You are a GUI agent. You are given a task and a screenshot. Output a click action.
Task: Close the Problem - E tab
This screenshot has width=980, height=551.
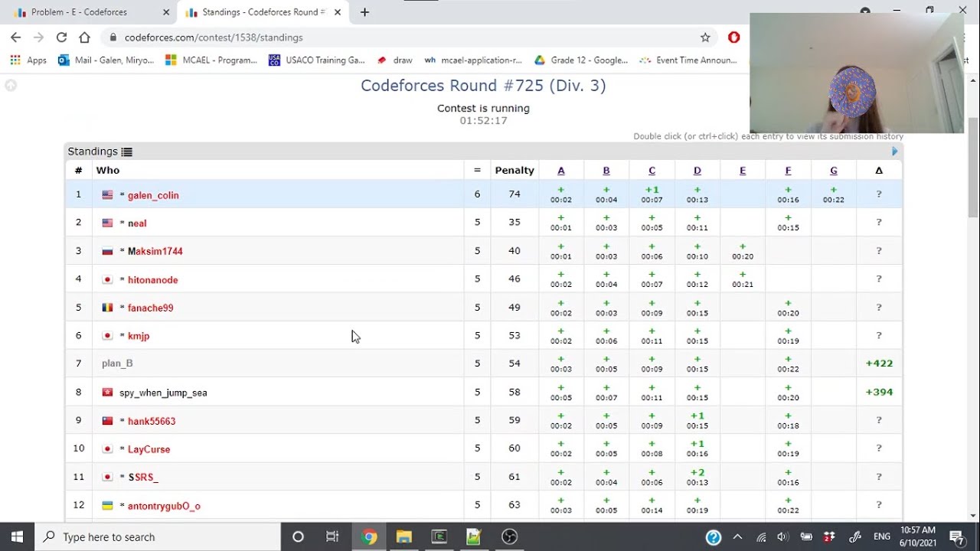point(165,12)
